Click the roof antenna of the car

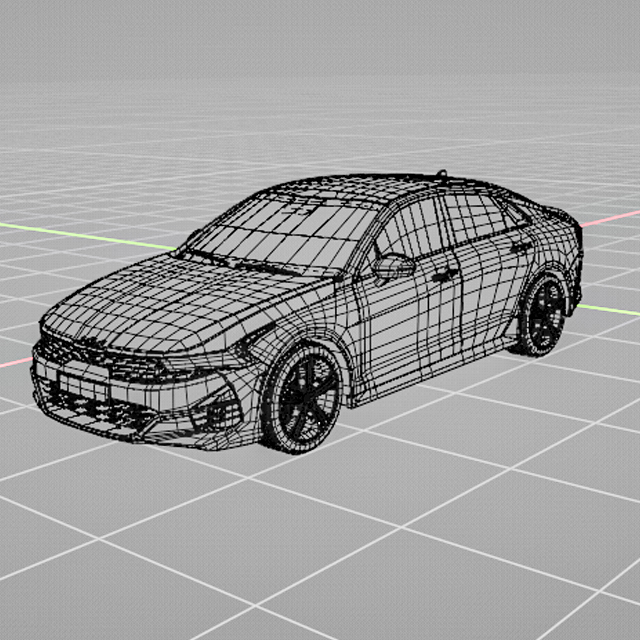click(442, 174)
